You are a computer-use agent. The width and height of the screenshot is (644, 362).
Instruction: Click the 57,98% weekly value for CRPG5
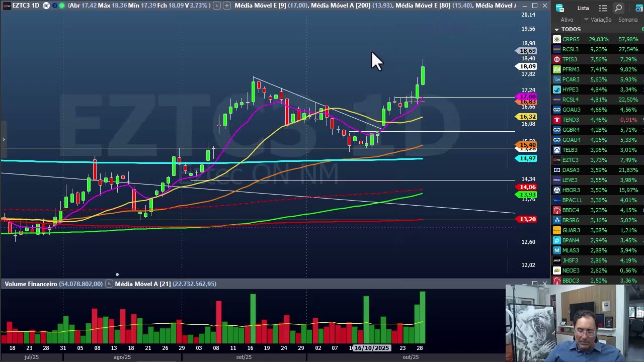pos(628,39)
